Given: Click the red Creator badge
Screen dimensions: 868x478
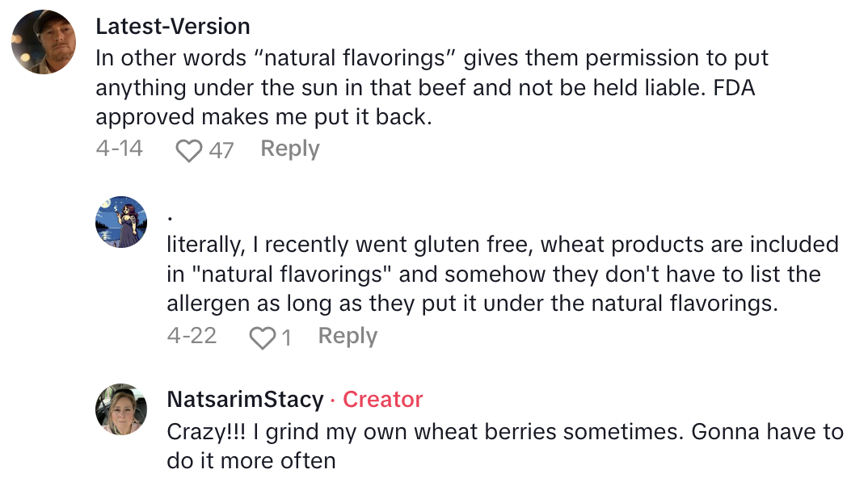Looking at the screenshot, I should [x=382, y=400].
